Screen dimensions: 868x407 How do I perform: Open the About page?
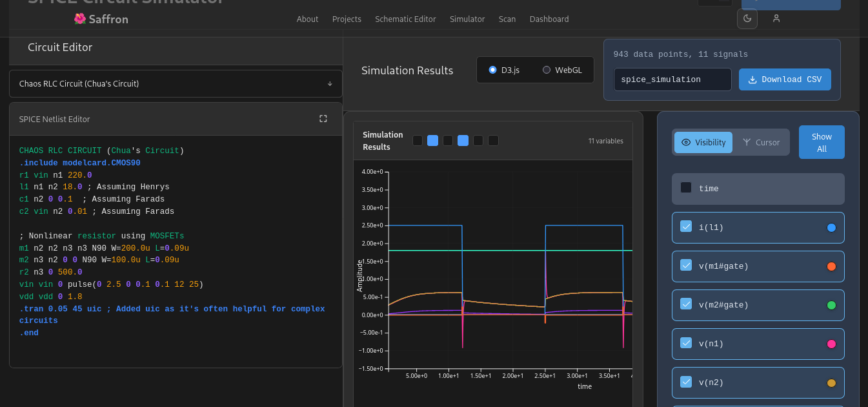[x=307, y=19]
